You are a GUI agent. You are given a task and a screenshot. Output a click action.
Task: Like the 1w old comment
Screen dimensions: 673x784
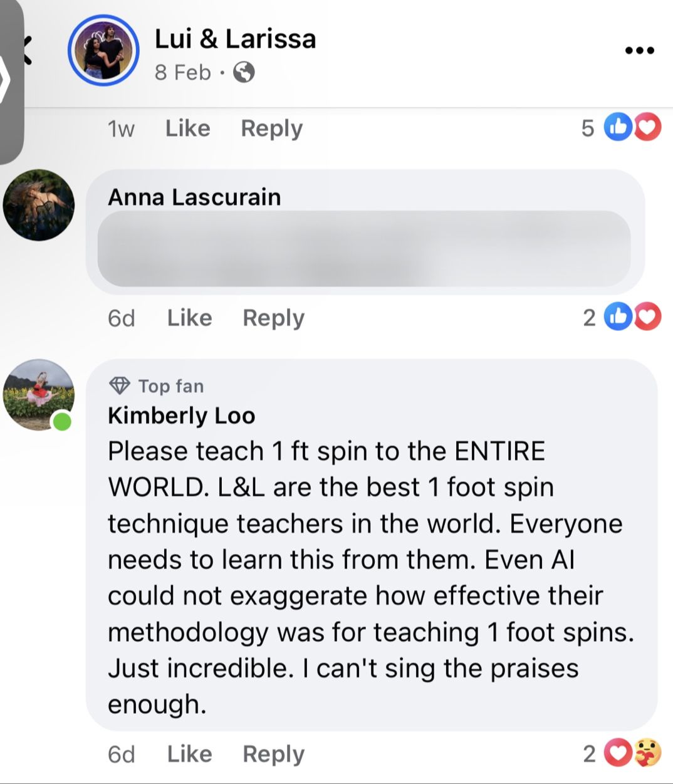pyautogui.click(x=187, y=128)
